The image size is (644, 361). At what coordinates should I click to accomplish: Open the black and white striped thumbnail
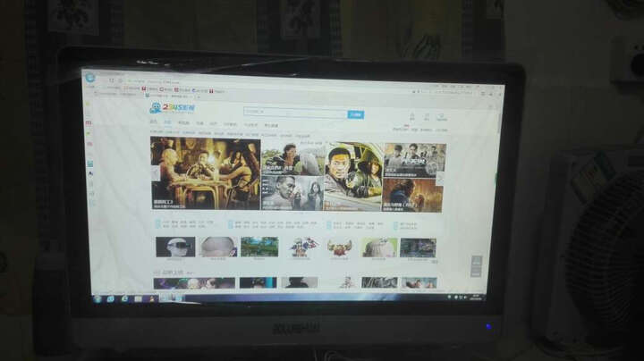pyautogui.click(x=379, y=282)
